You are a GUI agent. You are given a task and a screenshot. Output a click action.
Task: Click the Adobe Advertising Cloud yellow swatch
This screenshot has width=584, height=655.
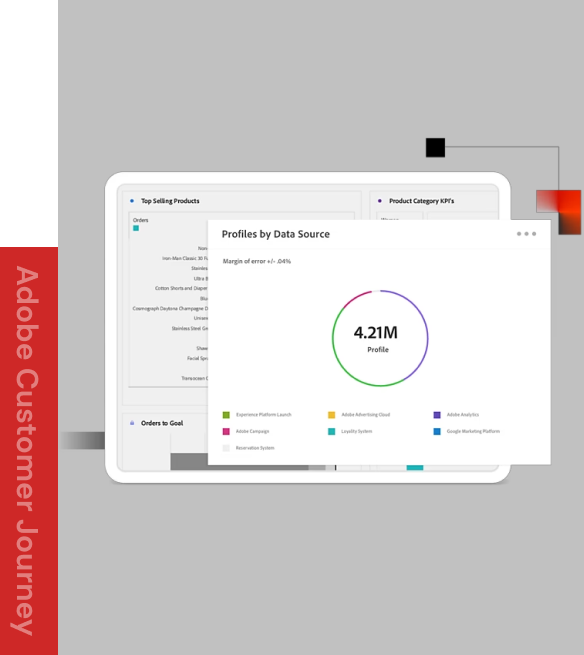(331, 415)
